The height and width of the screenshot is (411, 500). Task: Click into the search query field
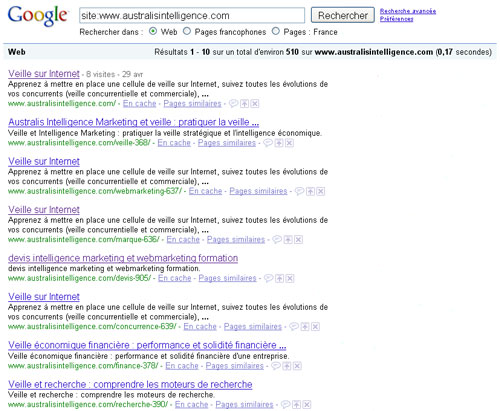[x=192, y=16]
